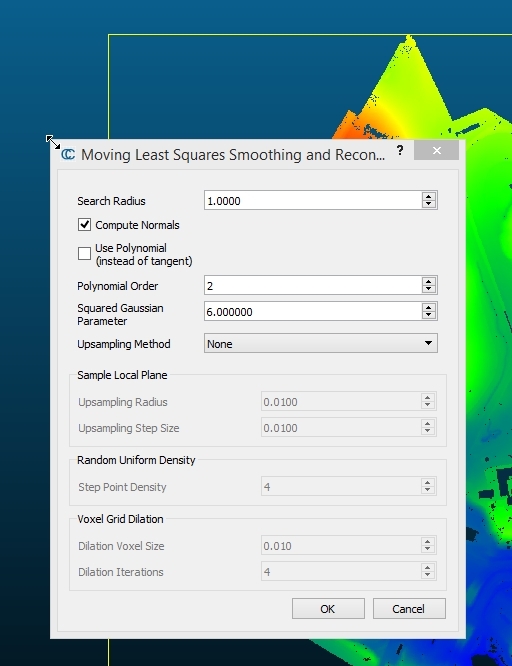Click into the Polynomial Order field

[x=313, y=285]
